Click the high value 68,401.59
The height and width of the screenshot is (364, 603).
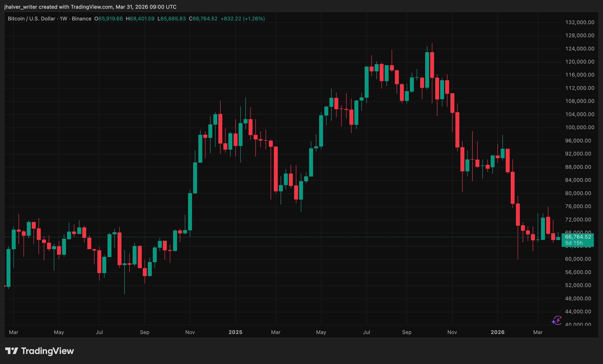[142, 18]
